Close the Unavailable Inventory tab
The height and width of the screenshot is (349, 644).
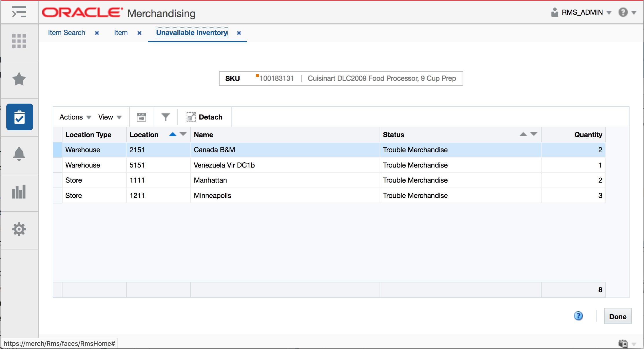point(239,33)
